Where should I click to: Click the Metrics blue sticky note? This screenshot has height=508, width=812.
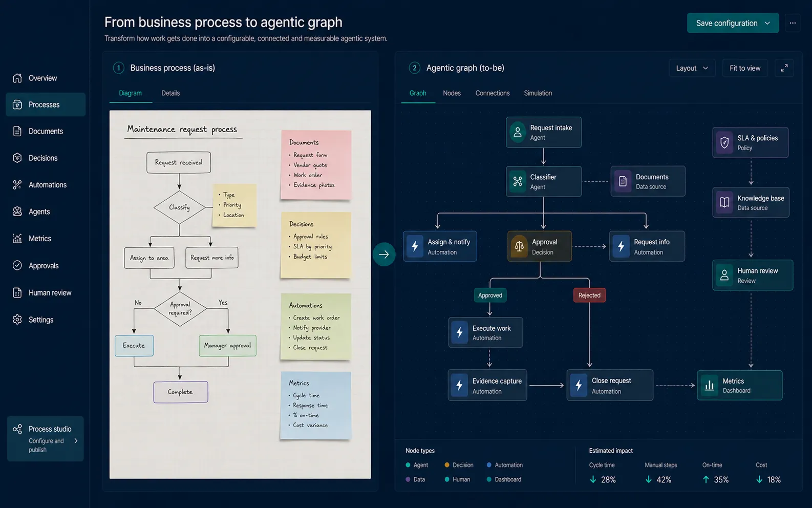tap(315, 406)
